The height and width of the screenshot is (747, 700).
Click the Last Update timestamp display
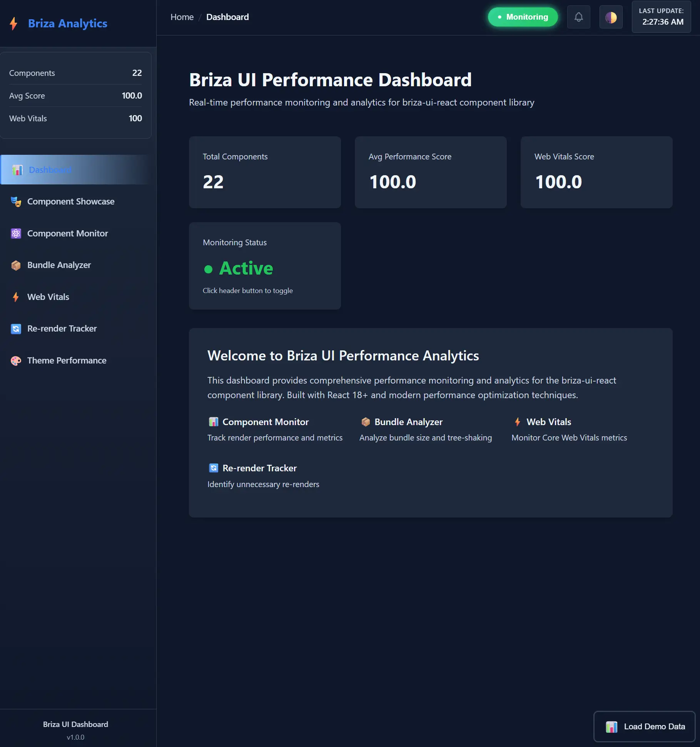tap(661, 17)
